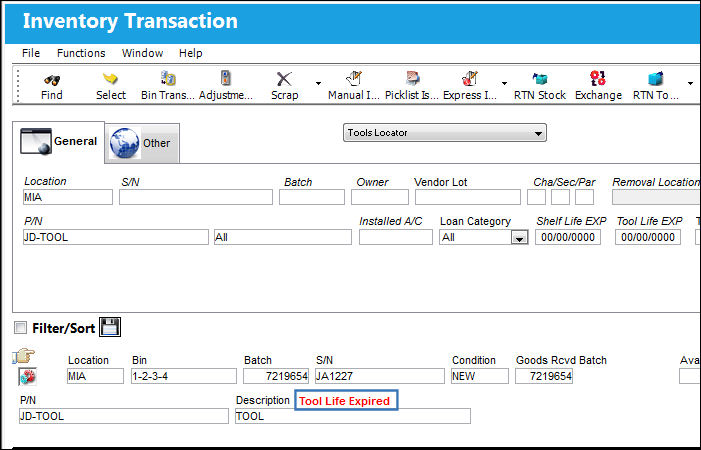The height and width of the screenshot is (450, 701).
Task: Click the Express Issue toolbar icon
Action: pyautogui.click(x=470, y=79)
